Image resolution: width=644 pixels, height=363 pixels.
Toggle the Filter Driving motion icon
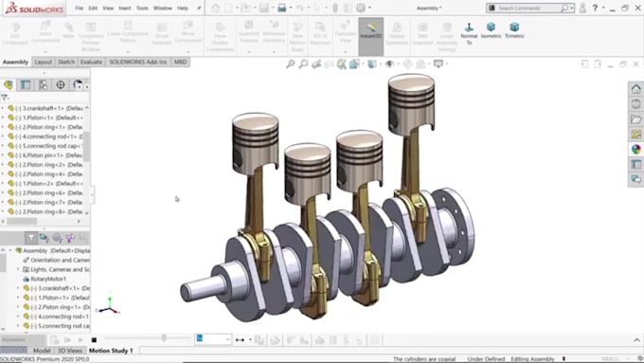click(x=57, y=238)
